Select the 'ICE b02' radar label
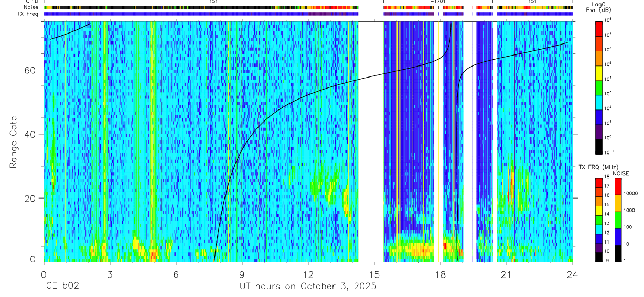The height and width of the screenshot is (297, 644). (61, 287)
